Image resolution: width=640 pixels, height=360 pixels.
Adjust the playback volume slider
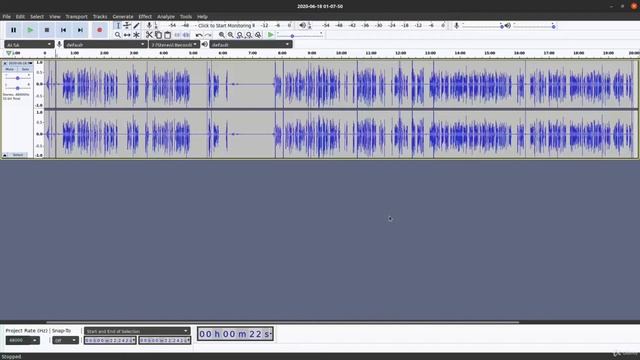pos(534,26)
